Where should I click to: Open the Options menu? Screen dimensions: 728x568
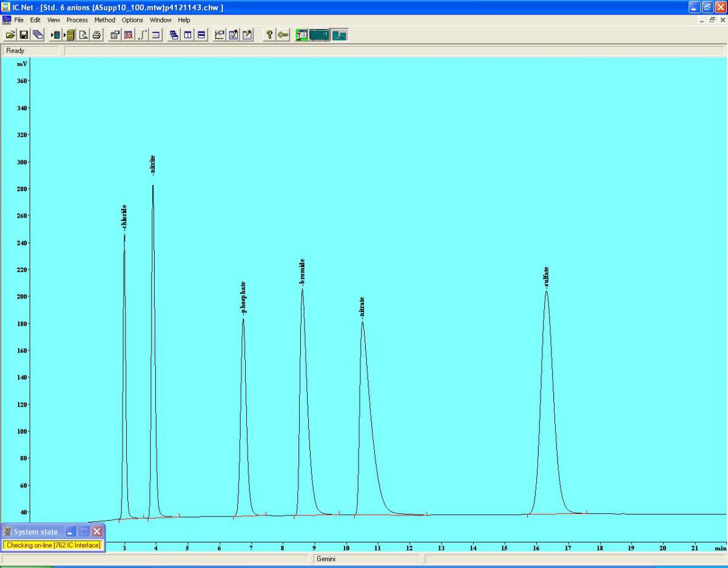click(x=132, y=20)
